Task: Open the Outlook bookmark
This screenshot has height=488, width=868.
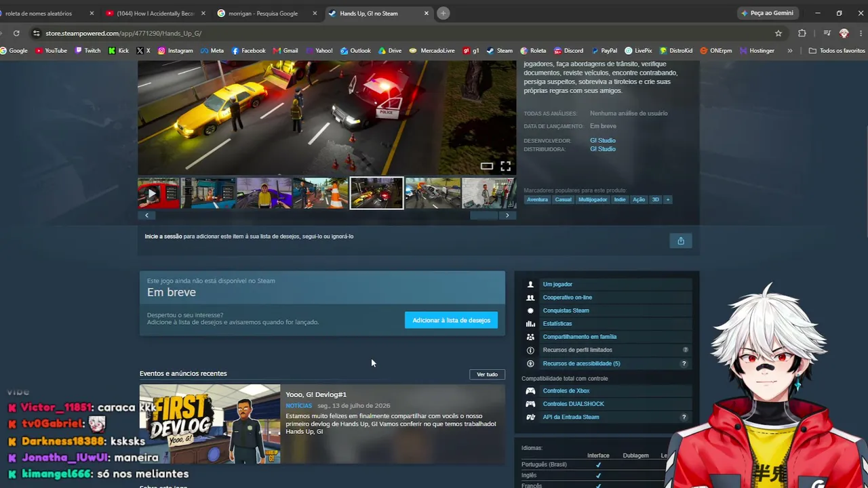Action: point(355,50)
